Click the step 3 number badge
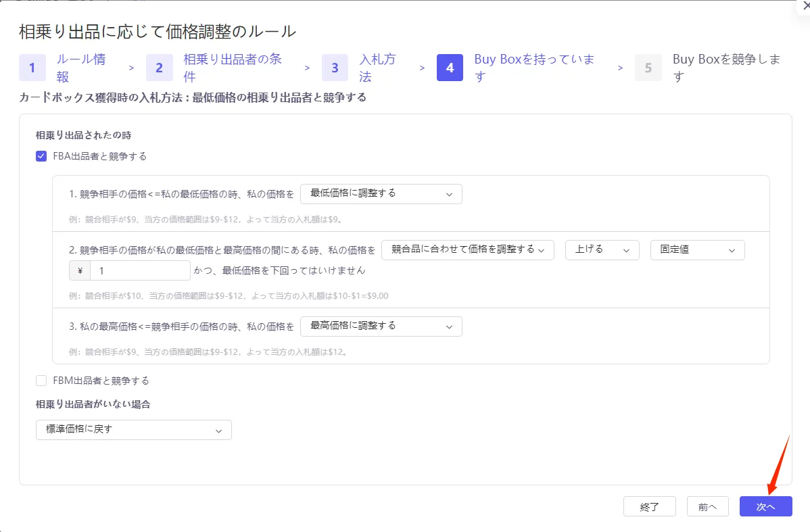Image resolution: width=810 pixels, height=532 pixels. coord(335,68)
